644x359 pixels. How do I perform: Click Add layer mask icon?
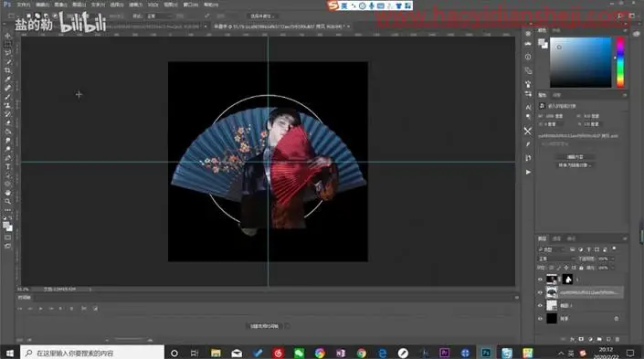coord(581,339)
